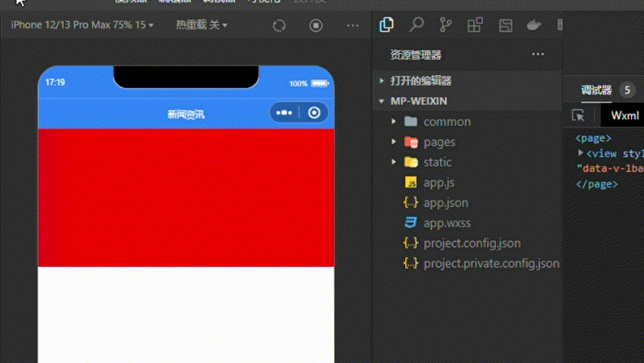Click the mini program capsule menu dots
644x363 pixels.
point(284,113)
